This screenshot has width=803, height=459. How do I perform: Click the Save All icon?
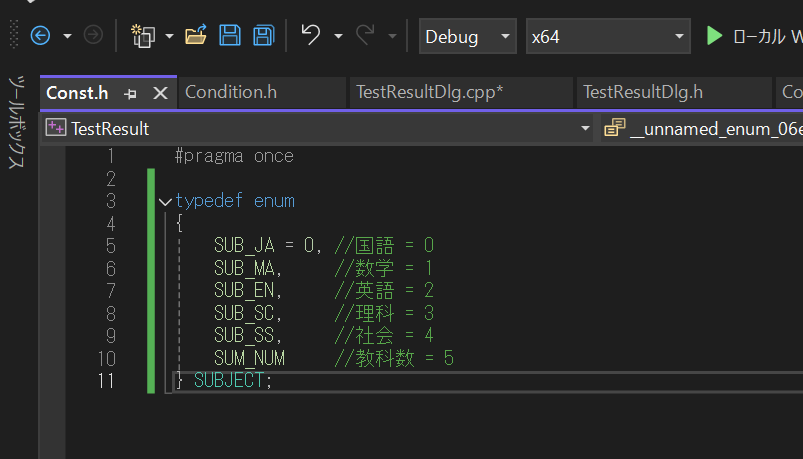pyautogui.click(x=263, y=36)
